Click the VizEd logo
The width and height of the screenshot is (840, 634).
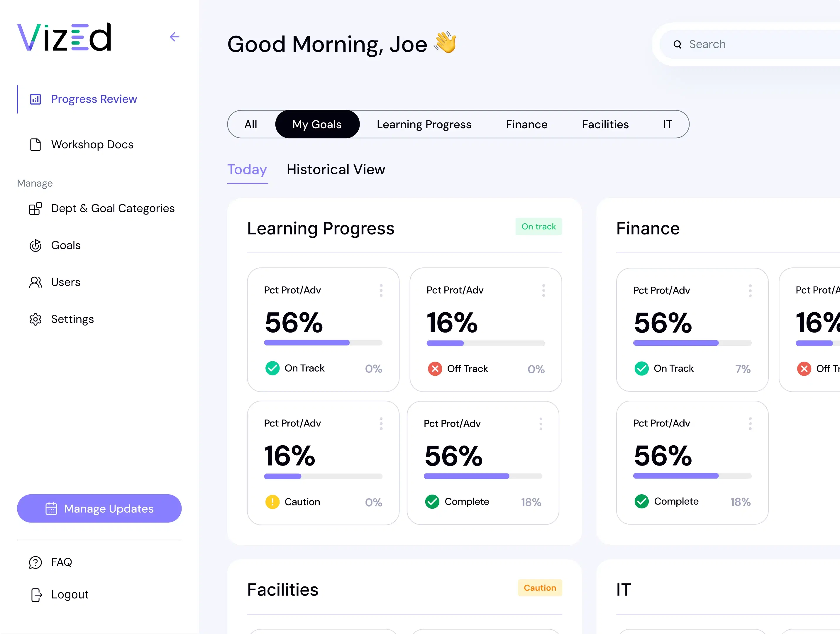click(65, 37)
